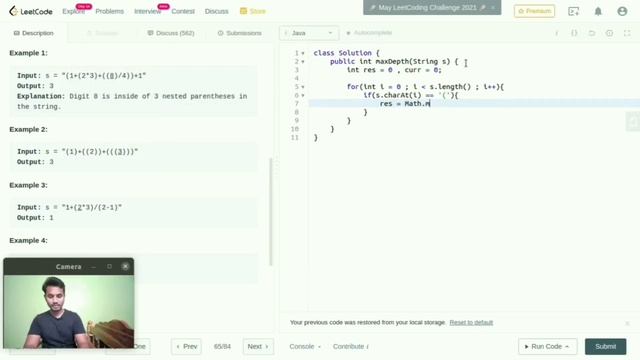
Task: Minimize the Camera window
Action: (x=94, y=267)
